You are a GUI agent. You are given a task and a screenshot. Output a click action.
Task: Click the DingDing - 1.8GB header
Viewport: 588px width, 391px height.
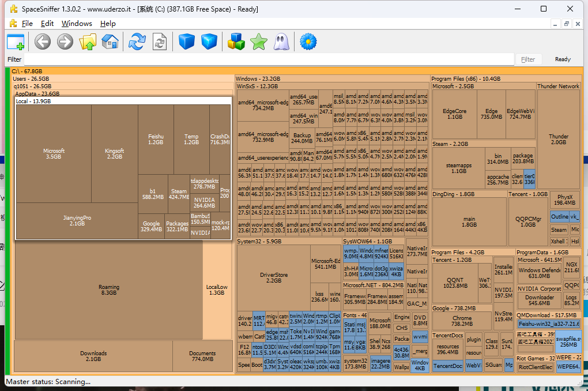click(453, 194)
